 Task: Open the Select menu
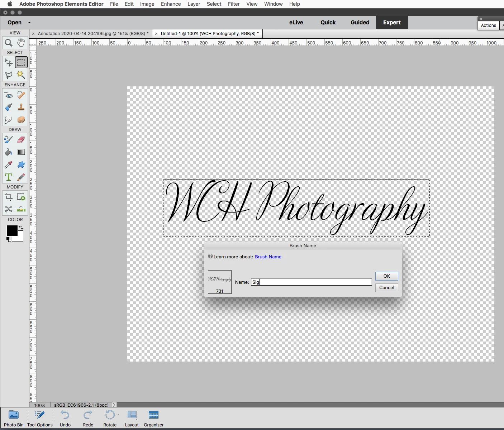pyautogui.click(x=214, y=4)
